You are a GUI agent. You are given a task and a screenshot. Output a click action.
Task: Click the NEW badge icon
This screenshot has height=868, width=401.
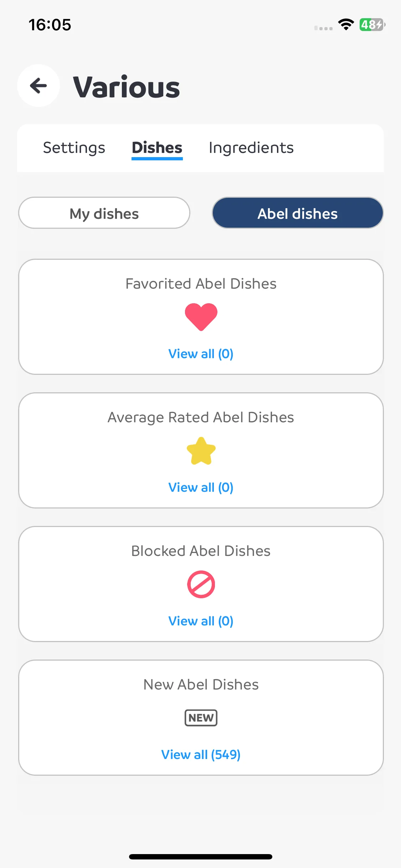coord(201,718)
